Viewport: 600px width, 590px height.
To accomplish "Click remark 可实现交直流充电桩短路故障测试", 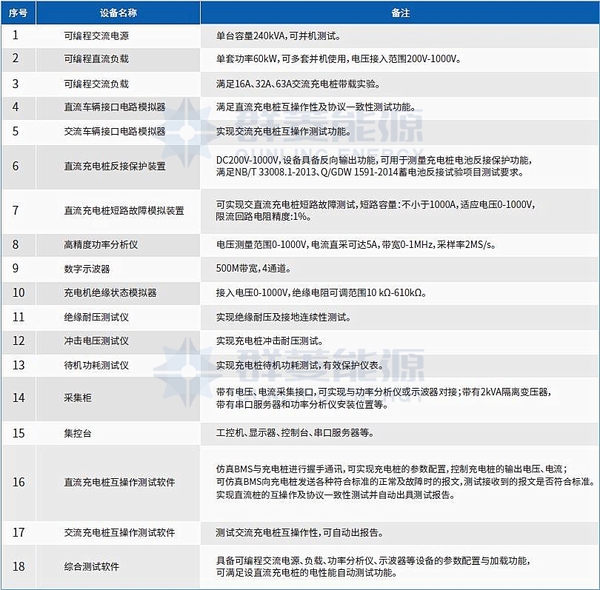I will (375, 205).
